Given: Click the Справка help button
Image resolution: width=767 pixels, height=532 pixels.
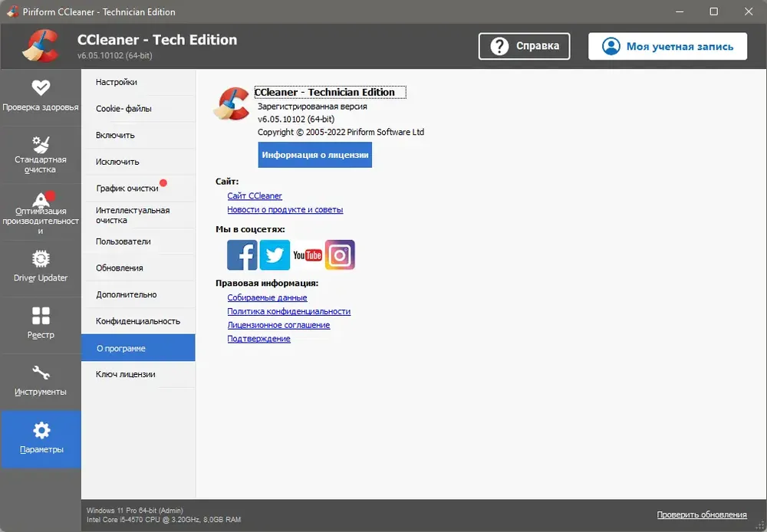Looking at the screenshot, I should tap(525, 46).
